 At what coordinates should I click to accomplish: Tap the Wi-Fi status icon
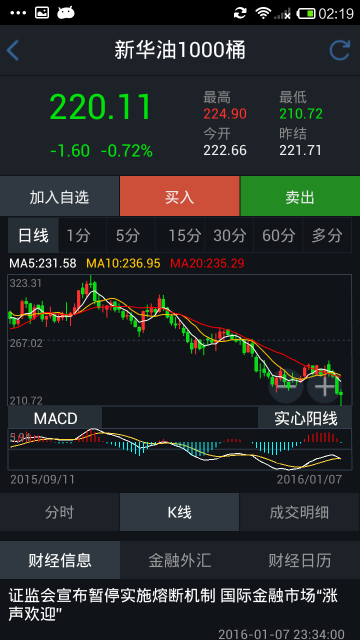263,13
